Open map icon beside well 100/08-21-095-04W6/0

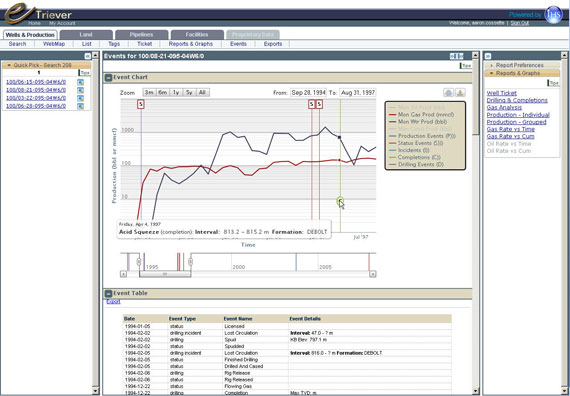pos(80,90)
